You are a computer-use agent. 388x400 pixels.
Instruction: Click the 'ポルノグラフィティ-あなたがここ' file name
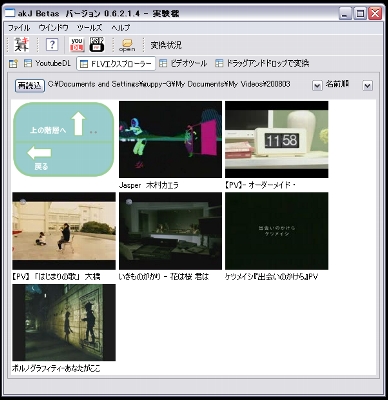click(56, 368)
